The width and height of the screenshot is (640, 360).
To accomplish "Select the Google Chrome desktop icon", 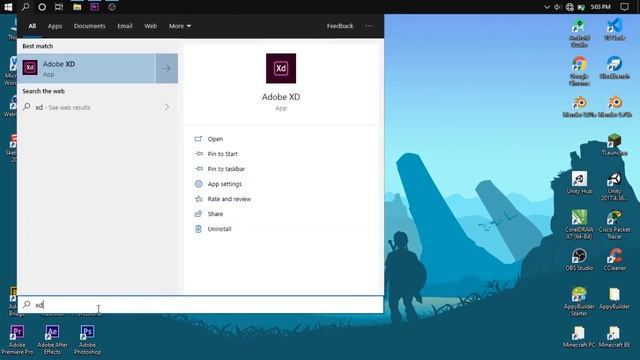I will tap(579, 71).
